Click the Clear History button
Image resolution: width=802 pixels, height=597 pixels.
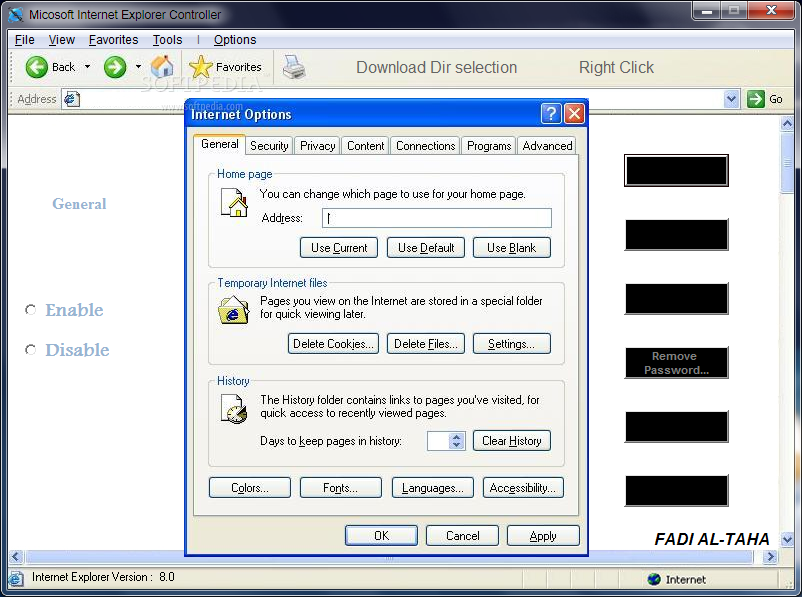(511, 440)
